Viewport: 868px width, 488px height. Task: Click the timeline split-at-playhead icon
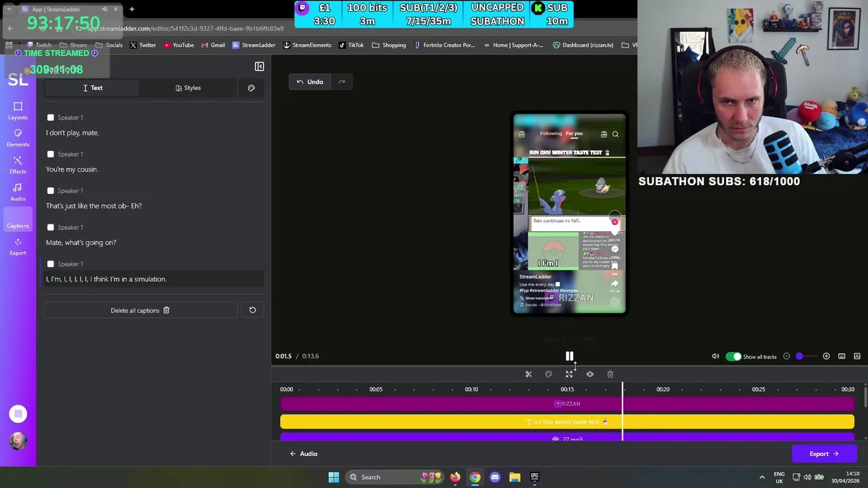(x=589, y=374)
